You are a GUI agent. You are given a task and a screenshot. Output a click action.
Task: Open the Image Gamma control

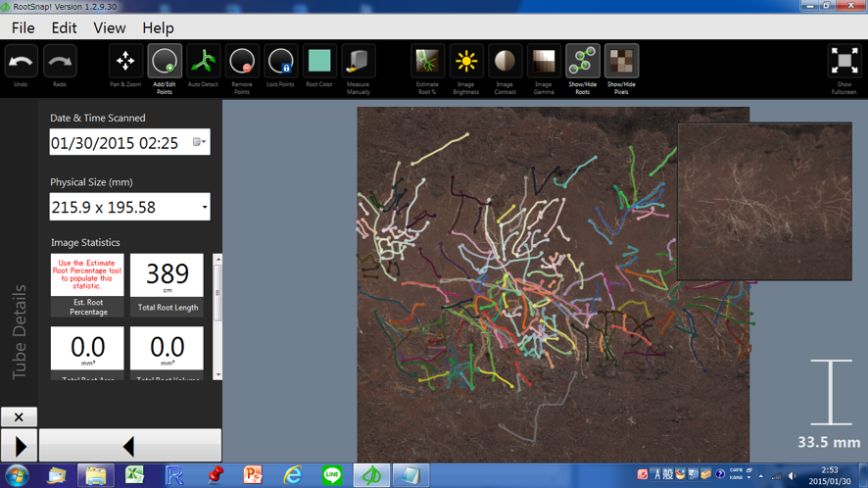(543, 62)
